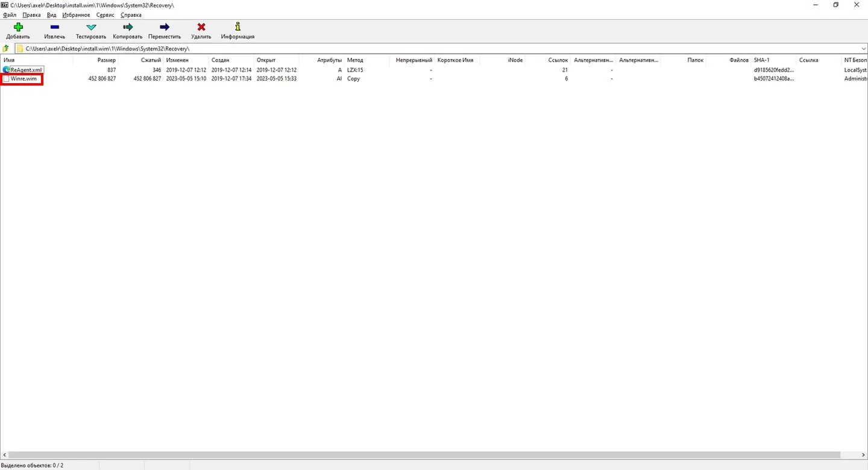The image size is (868, 470).
Task: Open Информация from the toolbar
Action: pos(237,31)
